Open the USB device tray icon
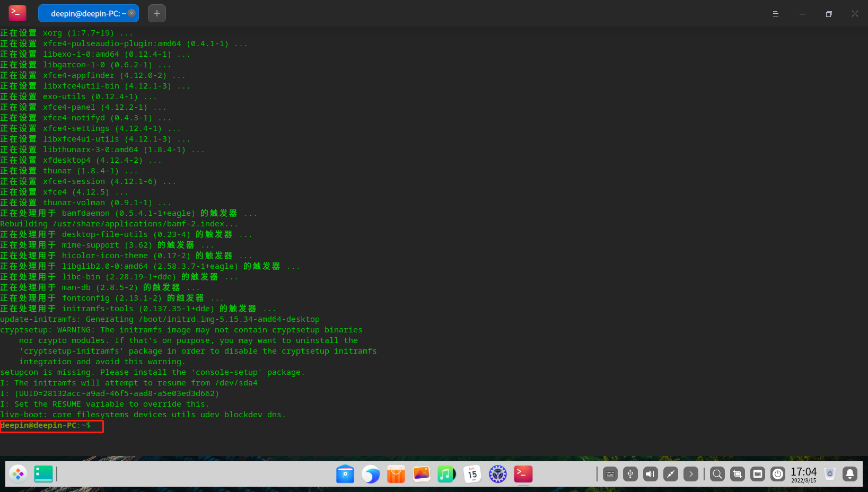 click(630, 474)
